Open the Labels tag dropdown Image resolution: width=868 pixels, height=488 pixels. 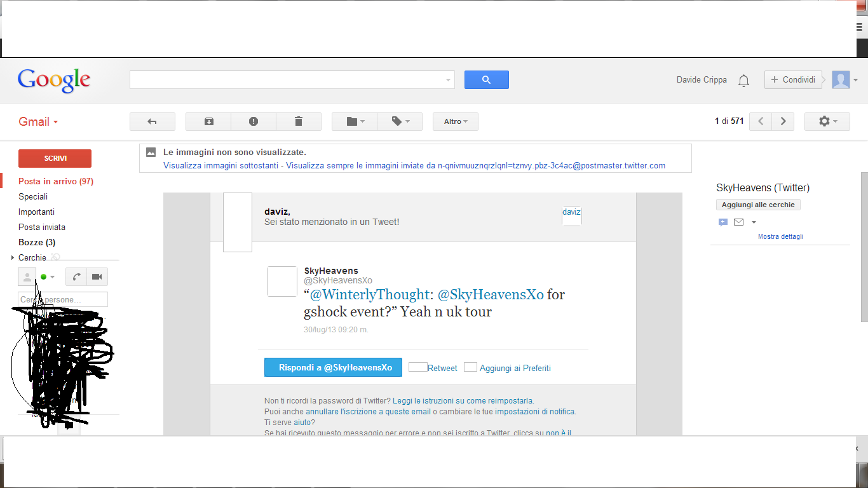[400, 121]
